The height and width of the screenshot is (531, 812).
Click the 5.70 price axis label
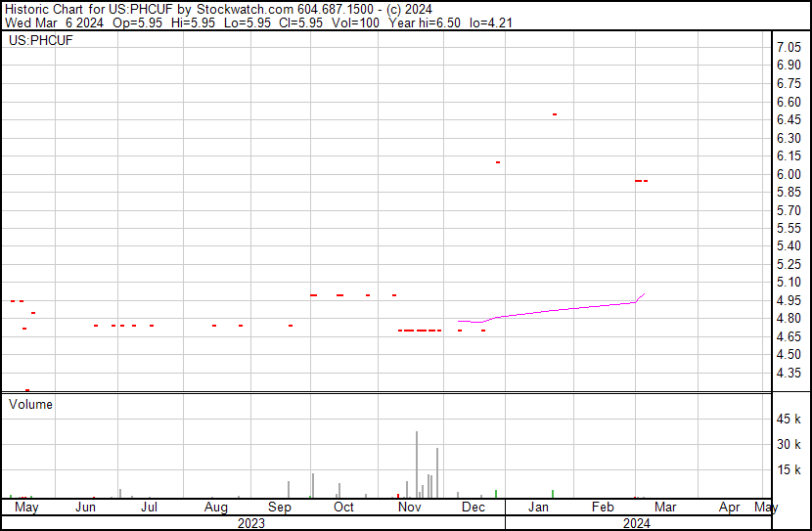(x=789, y=210)
